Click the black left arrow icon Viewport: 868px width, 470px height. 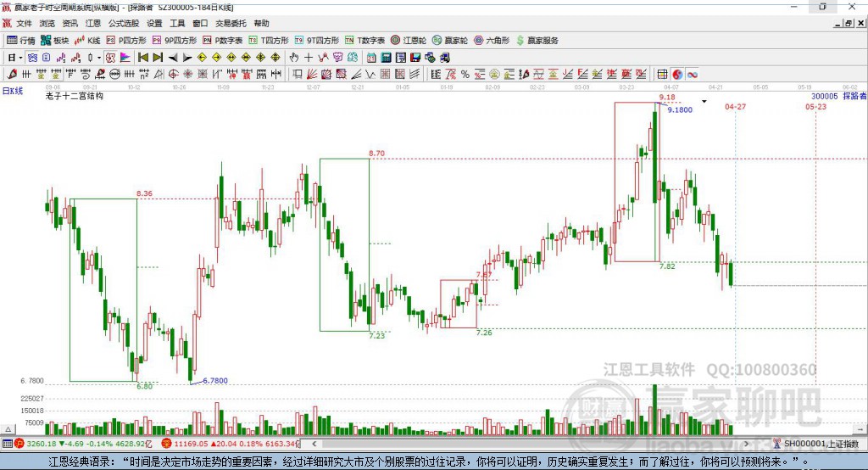[173, 58]
